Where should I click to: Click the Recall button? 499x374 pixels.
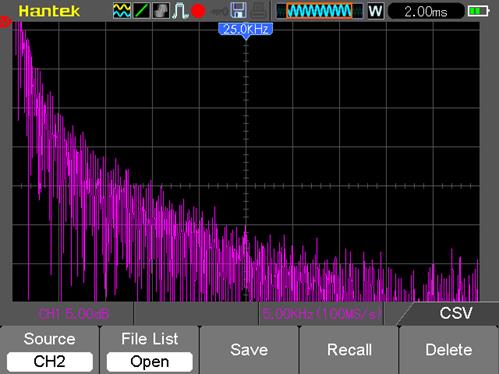349,350
